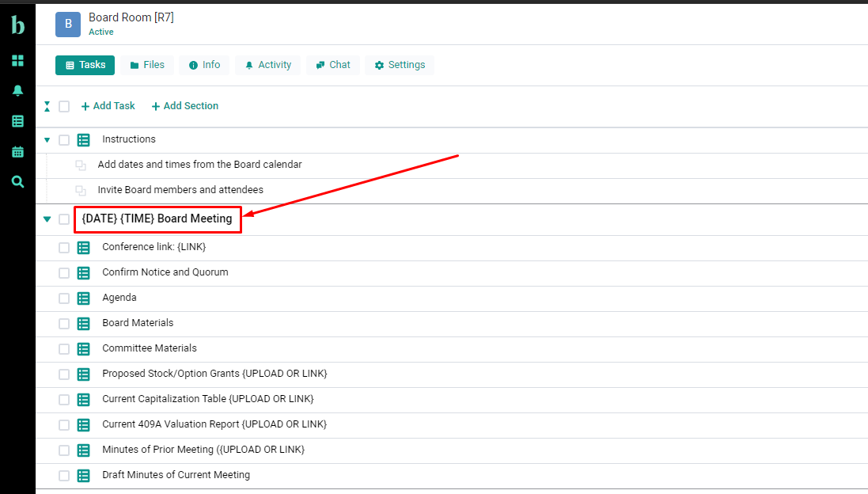This screenshot has width=868, height=494.
Task: Open Minutes of Prior Meeting task title
Action: (203, 450)
